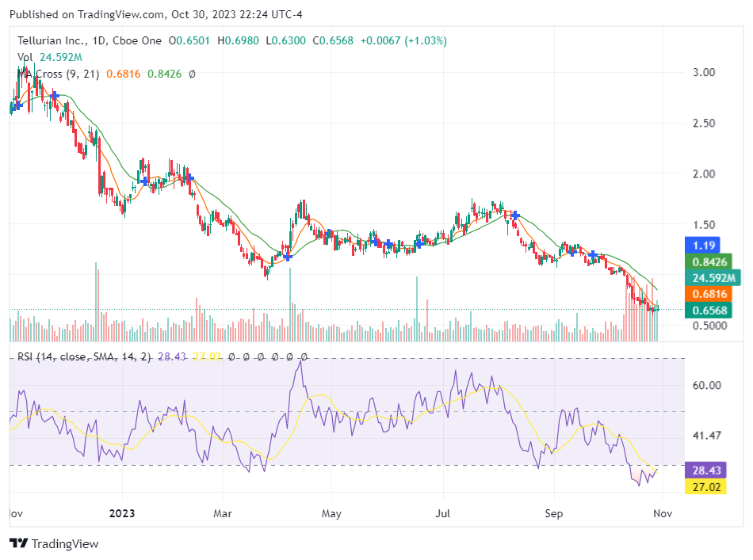Viewport: 753px width, 560px height.
Task: Click the yellow 27.02 RSI average tag
Action: (x=705, y=487)
